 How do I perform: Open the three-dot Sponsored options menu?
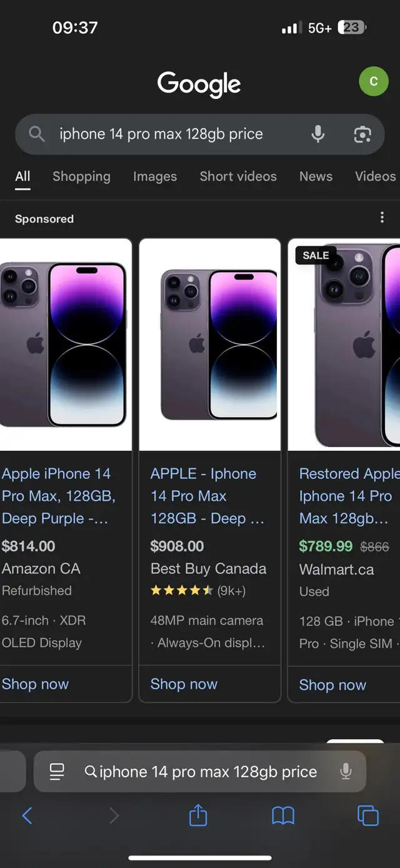coord(382,218)
